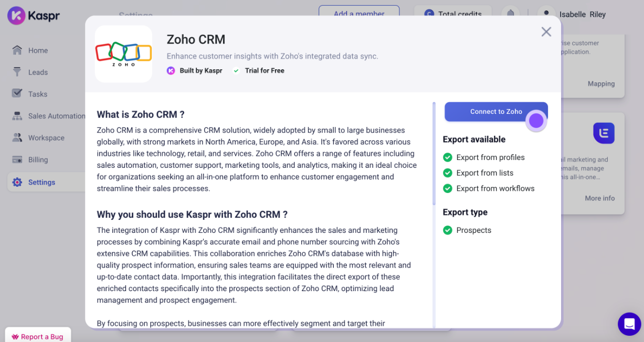644x342 pixels.
Task: Open the Tasks checkmark icon
Action: [17, 93]
